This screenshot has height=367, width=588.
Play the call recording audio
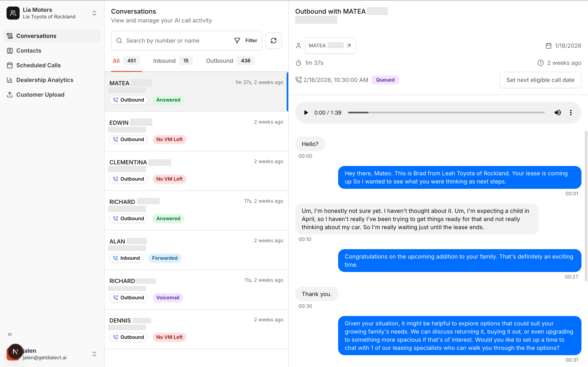[306, 113]
